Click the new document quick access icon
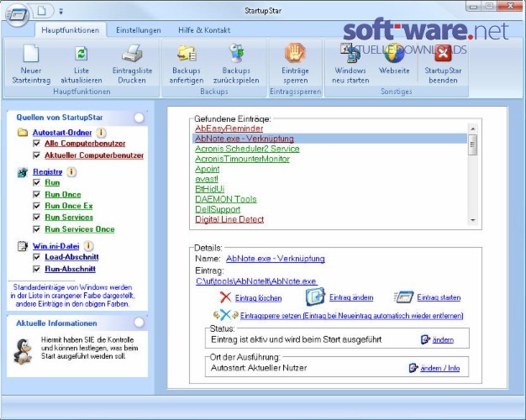Screen dimensions: 526x420 pyautogui.click(x=42, y=11)
